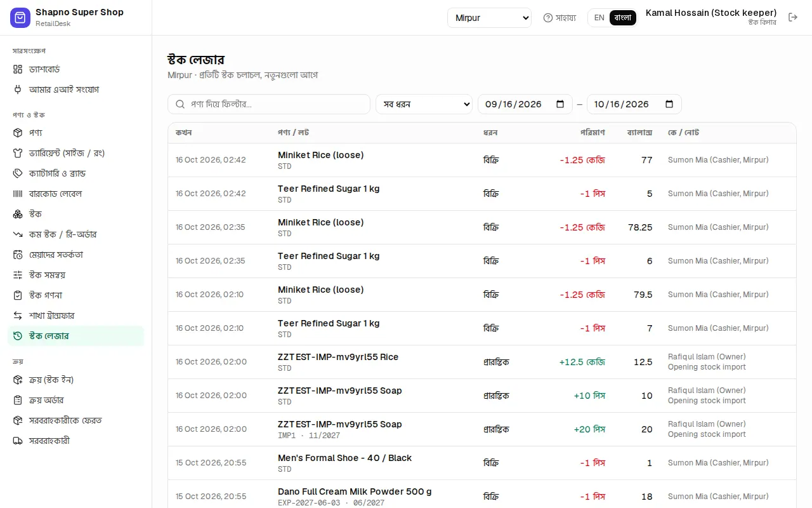
Task: Click the +20 পিস quantity value
Action: pyautogui.click(x=589, y=429)
